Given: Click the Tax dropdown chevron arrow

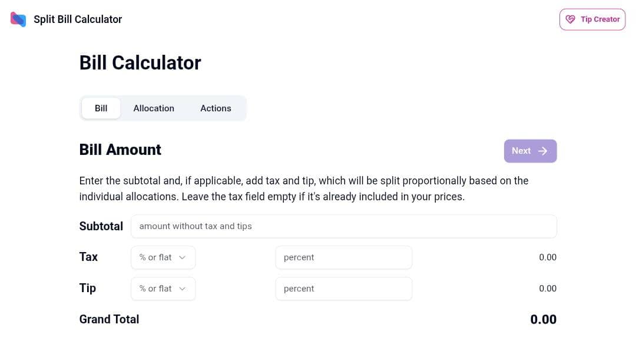Looking at the screenshot, I should 183,257.
